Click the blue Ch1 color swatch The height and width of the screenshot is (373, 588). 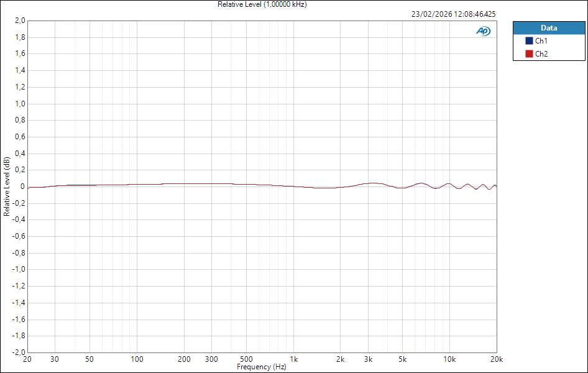tap(530, 40)
